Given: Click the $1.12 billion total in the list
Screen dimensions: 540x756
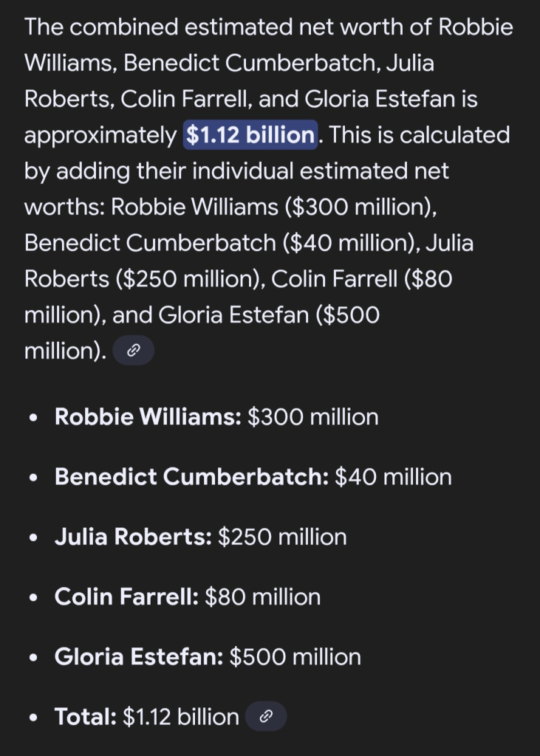Looking at the screenshot, I should [181, 716].
